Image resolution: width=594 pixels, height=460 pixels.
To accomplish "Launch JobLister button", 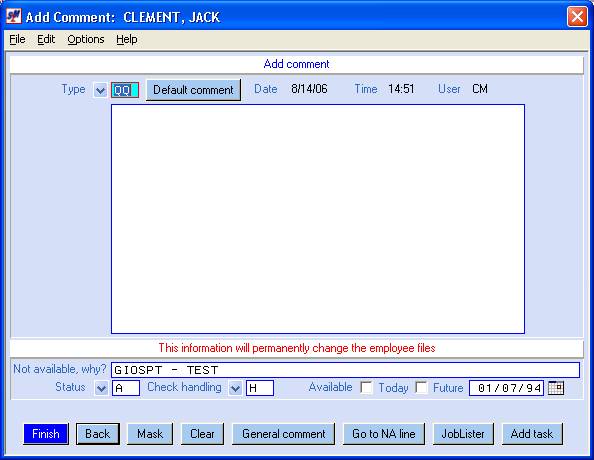I will coord(463,433).
